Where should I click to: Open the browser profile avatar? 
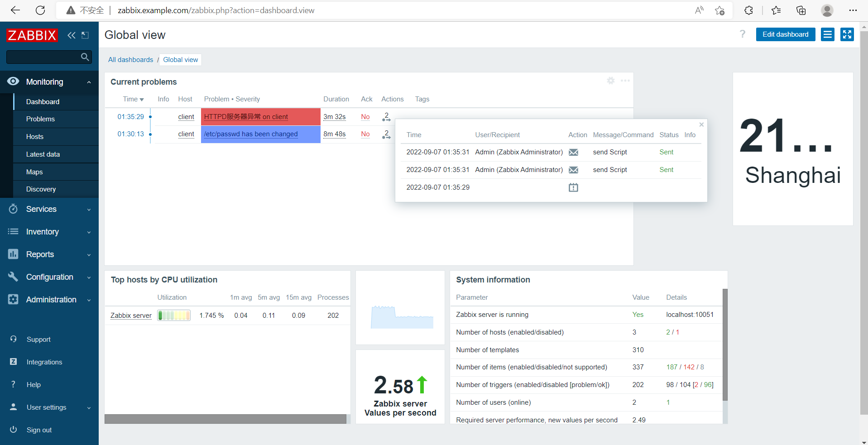tap(827, 10)
